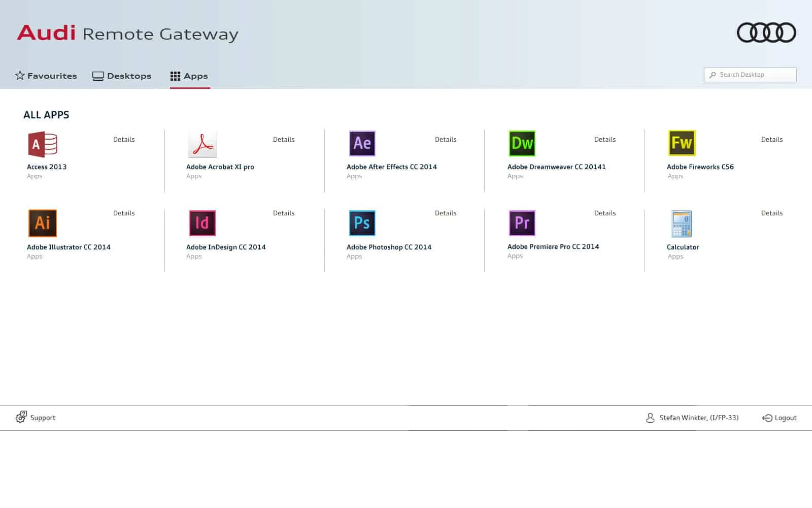Open the Adobe Photoshop CC 2014 icon
Screen dimensions: 812x508
362,223
